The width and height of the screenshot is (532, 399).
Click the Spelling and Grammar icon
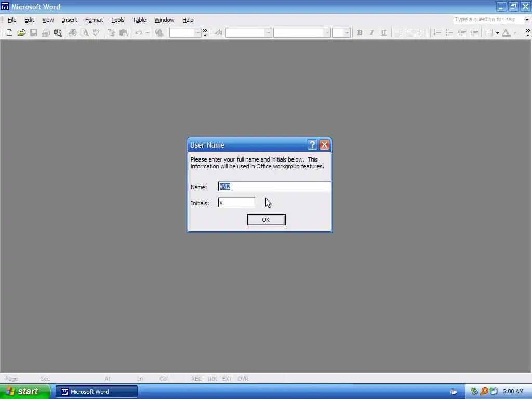tap(96, 33)
